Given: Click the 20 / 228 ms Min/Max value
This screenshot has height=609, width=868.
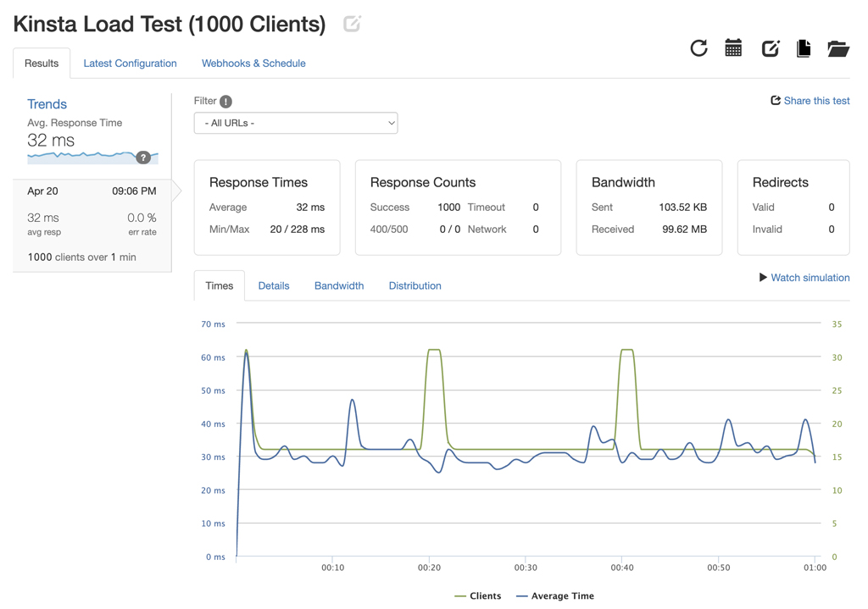Looking at the screenshot, I should [298, 229].
